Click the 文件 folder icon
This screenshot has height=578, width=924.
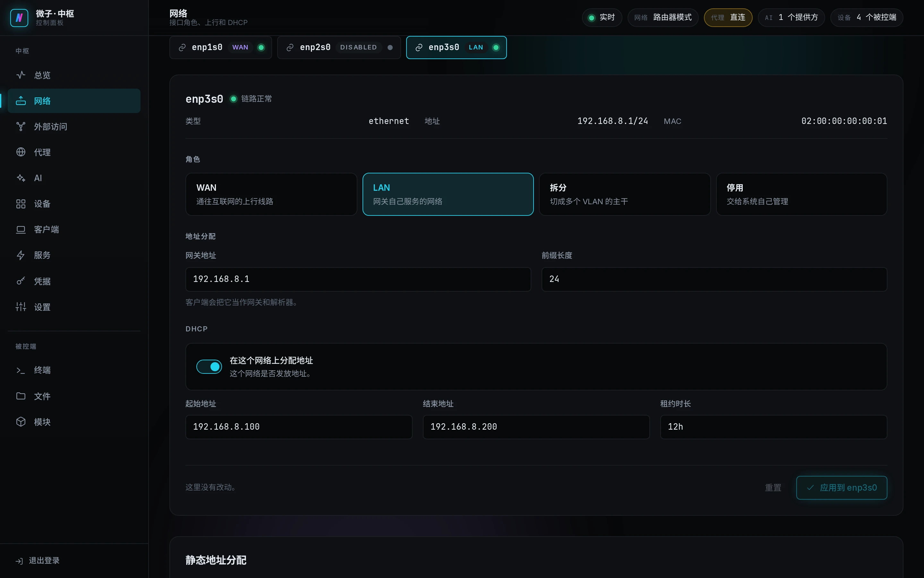(21, 396)
